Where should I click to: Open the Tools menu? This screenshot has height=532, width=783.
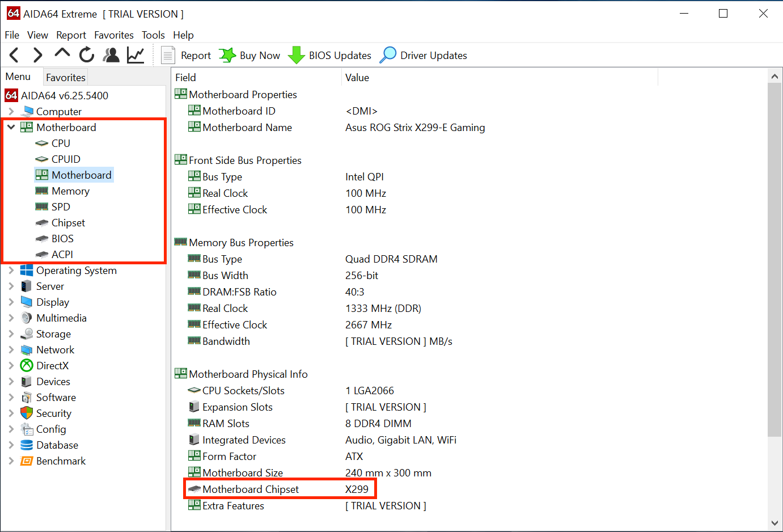[153, 35]
